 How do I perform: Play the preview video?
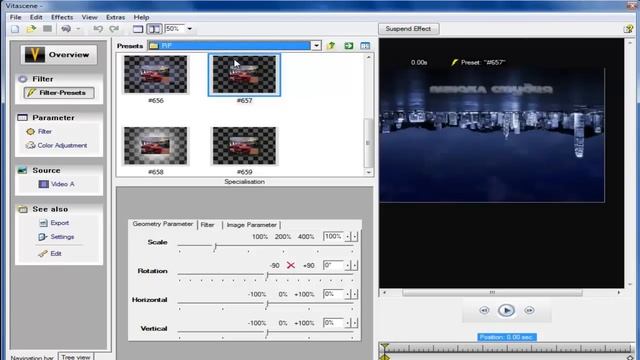pos(506,311)
